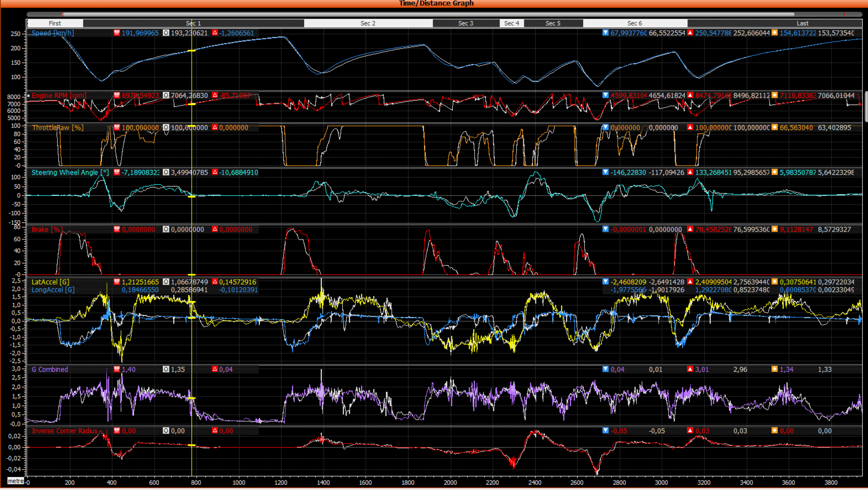Click the G Combined maximum red arrow icon
Image resolution: width=868 pixels, height=490 pixels.
(690, 369)
